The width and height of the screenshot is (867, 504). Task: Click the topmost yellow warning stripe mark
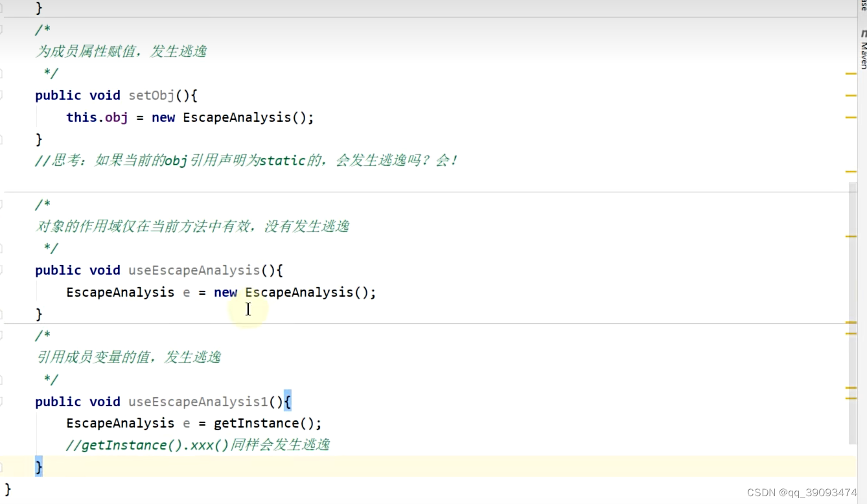click(851, 74)
